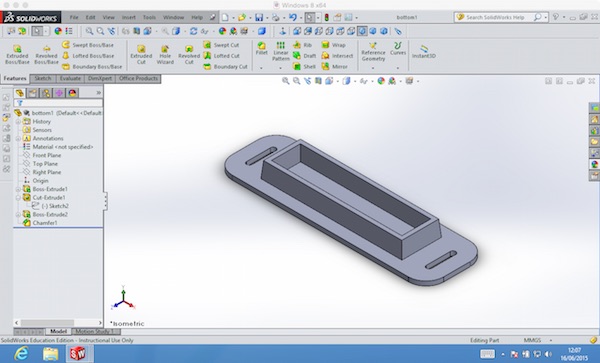
Task: Select the Shell feature
Action: [x=304, y=67]
